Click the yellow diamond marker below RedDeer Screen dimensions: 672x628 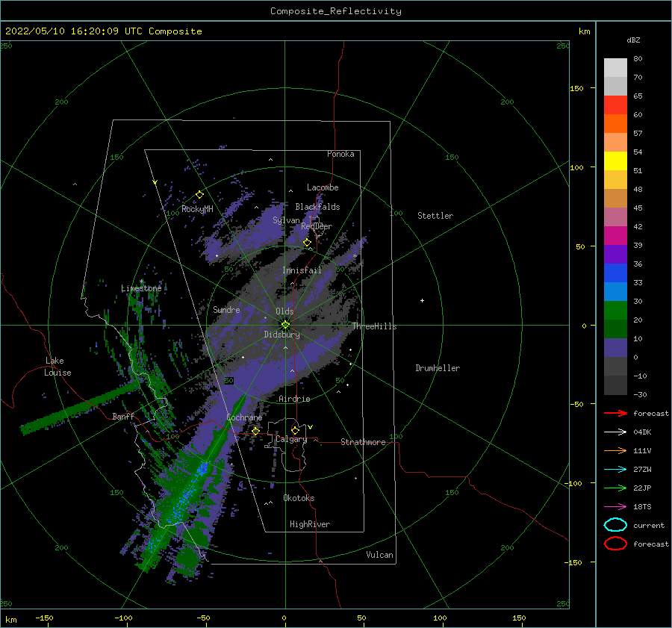[307, 243]
